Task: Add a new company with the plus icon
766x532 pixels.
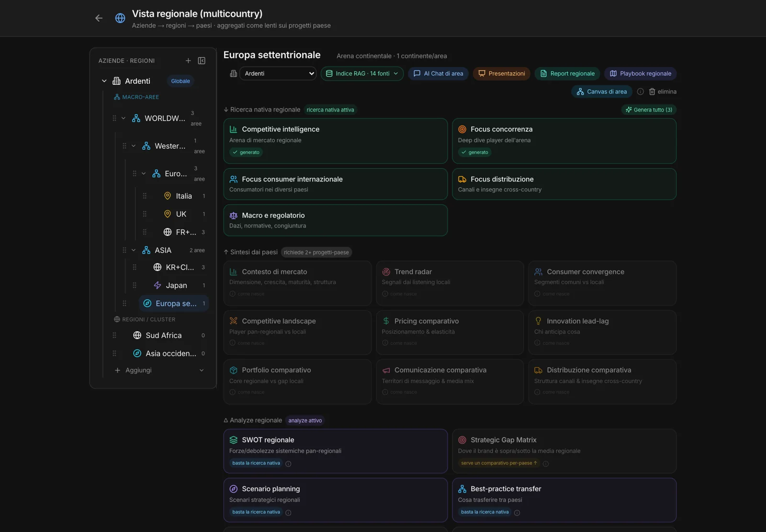Action: tap(188, 61)
